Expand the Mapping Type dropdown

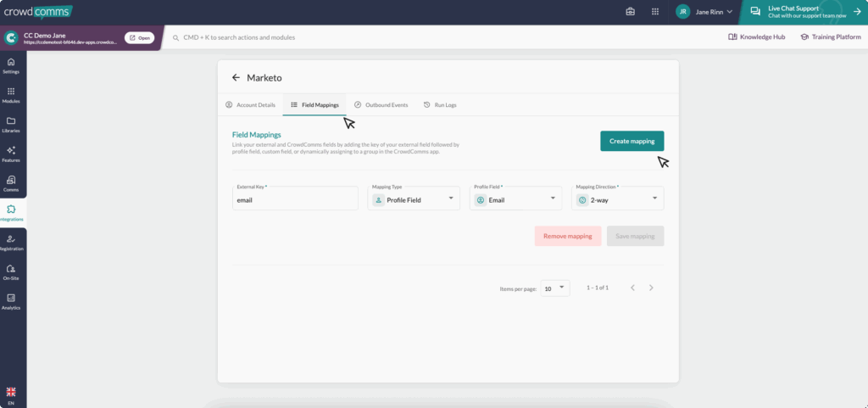414,200
